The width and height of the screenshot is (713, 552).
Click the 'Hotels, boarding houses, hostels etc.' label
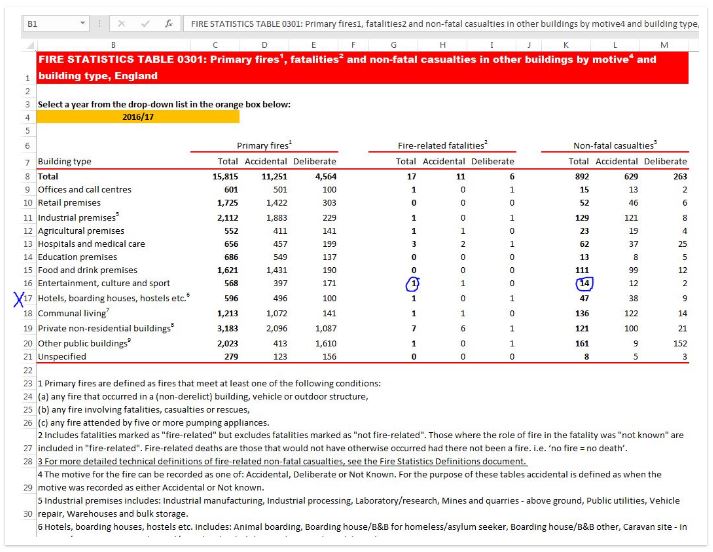tap(113, 298)
